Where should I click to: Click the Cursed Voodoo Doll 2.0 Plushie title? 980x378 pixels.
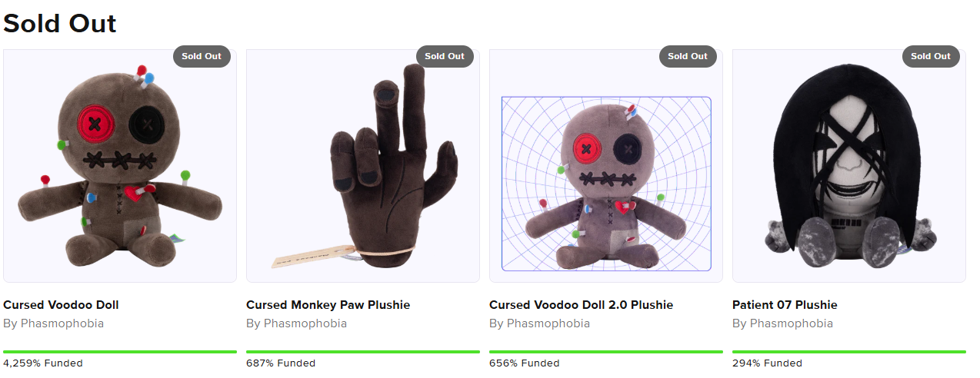(581, 305)
